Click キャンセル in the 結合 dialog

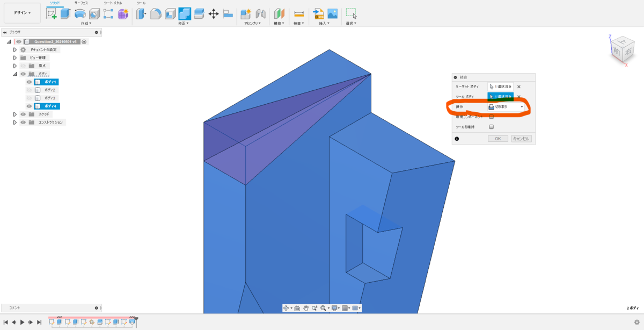[521, 139]
